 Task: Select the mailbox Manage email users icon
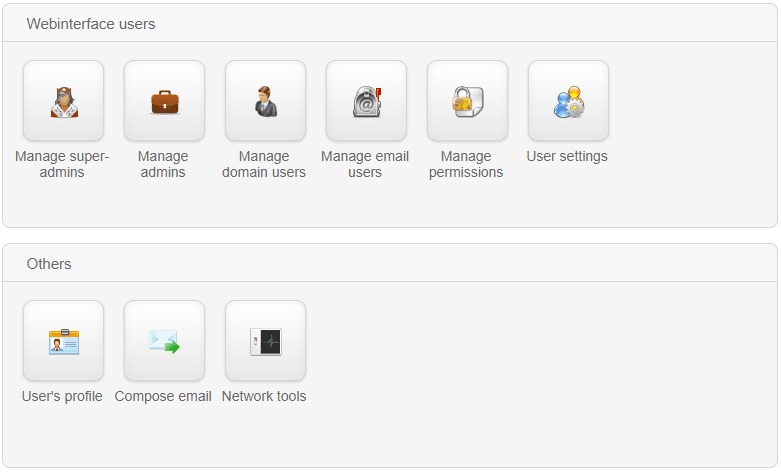[367, 101]
